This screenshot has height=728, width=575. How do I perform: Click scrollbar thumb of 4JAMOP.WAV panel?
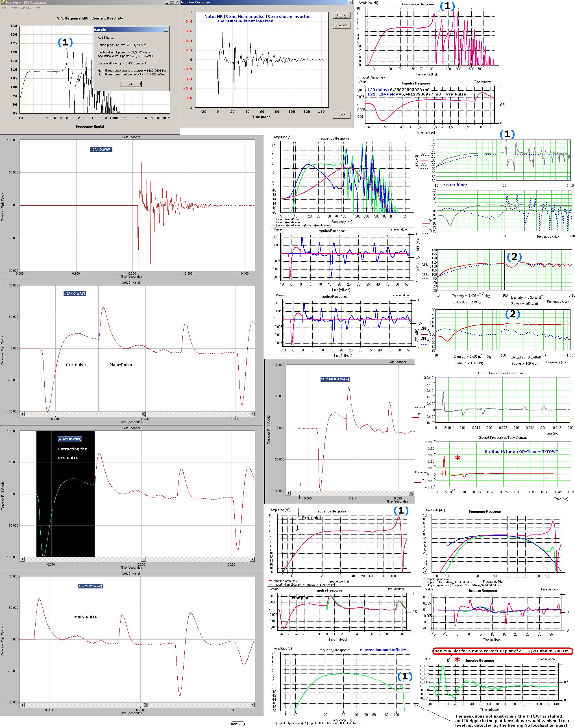[x=143, y=559]
